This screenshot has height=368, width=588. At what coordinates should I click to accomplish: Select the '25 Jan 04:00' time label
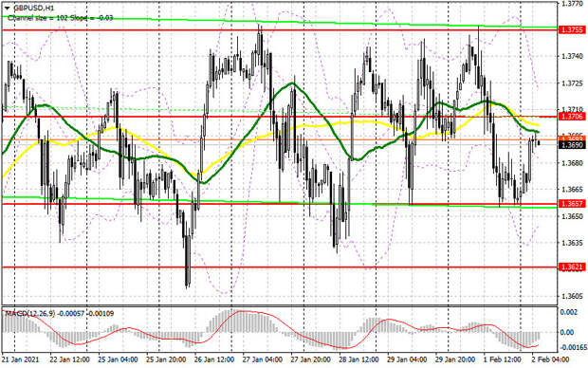(x=118, y=359)
